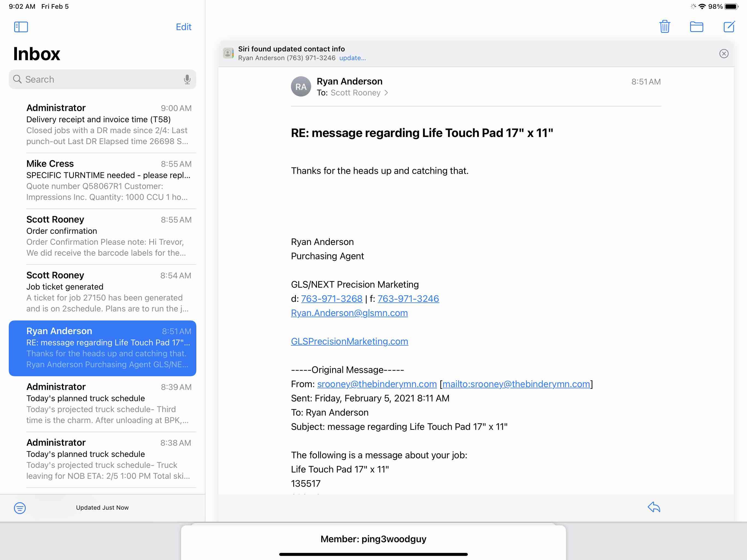Viewport: 747px width, 560px height.
Task: Delete message with trash icon
Action: 665,26
